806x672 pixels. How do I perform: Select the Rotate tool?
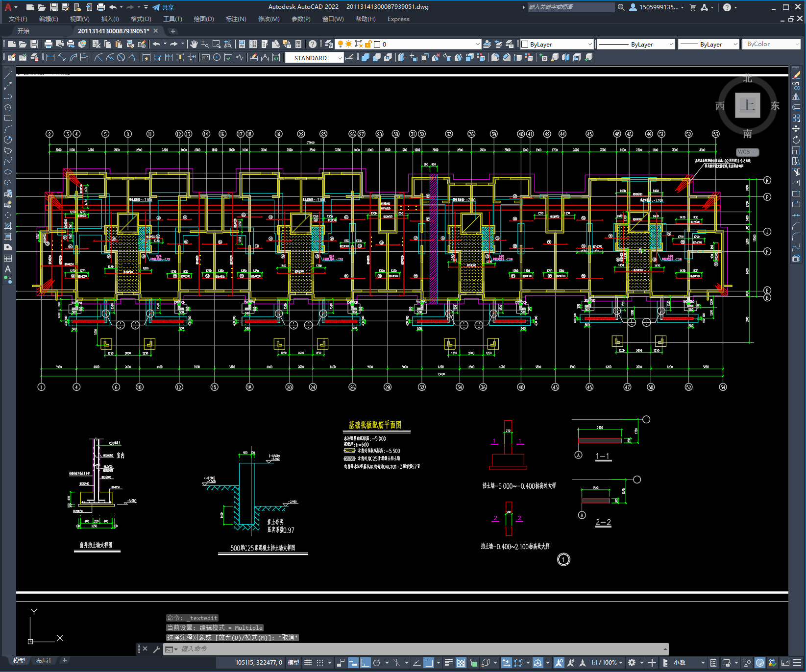[796, 140]
